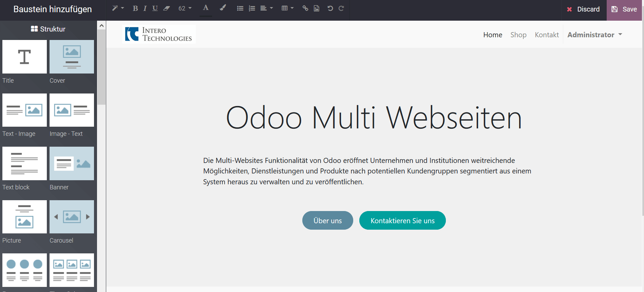Discard the page changes
The image size is (644, 292).
[584, 9]
